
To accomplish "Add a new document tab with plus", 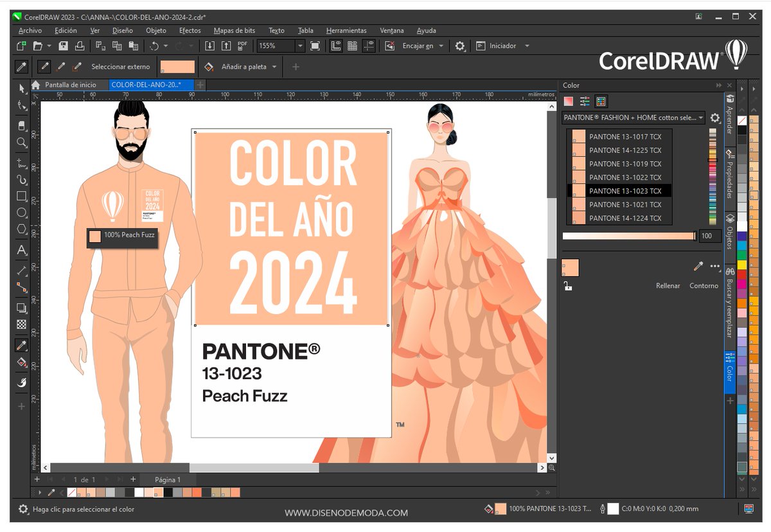I will click(200, 85).
